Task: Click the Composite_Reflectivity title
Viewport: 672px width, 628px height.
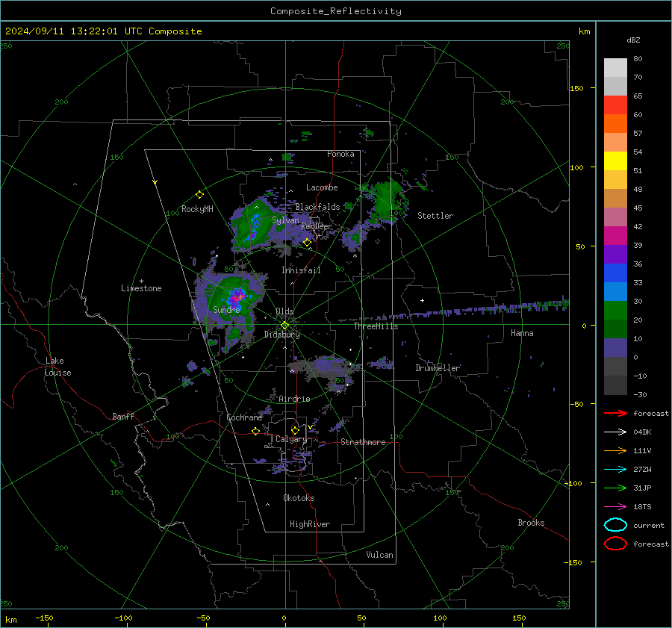Action: (x=336, y=11)
